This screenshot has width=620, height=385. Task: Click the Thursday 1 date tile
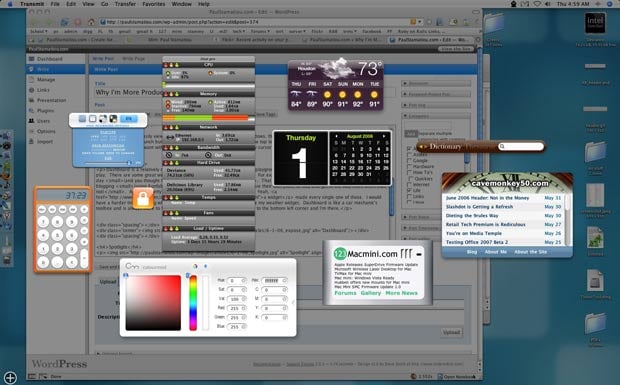(x=301, y=158)
